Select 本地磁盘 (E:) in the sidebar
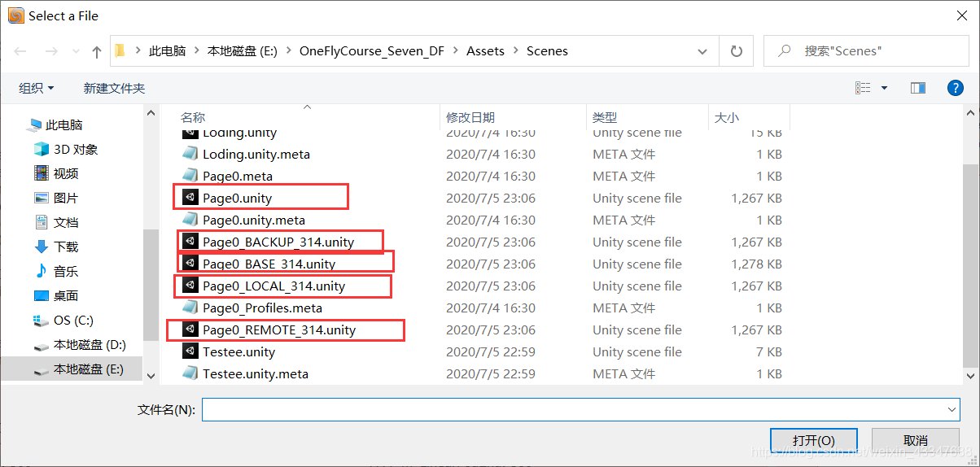The height and width of the screenshot is (467, 980). 88,369
